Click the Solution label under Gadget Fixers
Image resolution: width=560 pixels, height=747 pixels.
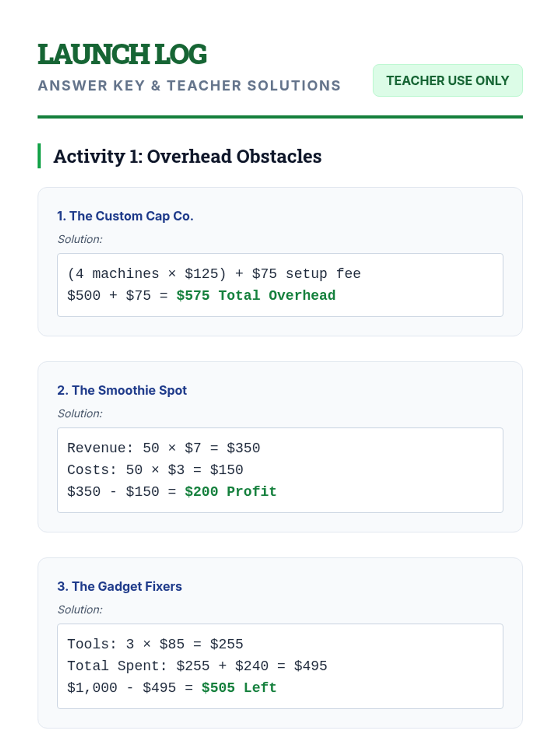click(x=80, y=610)
